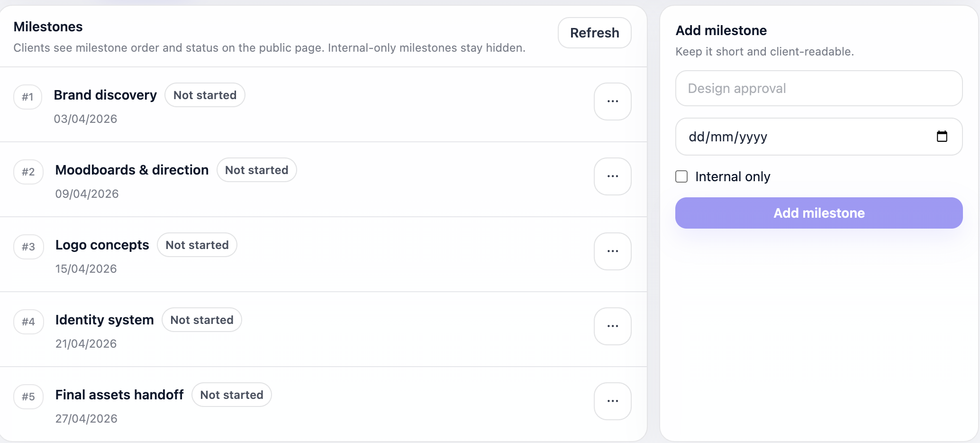The image size is (980, 443).
Task: Click the Not started badge on Moodboards & direction
Action: 256,170
